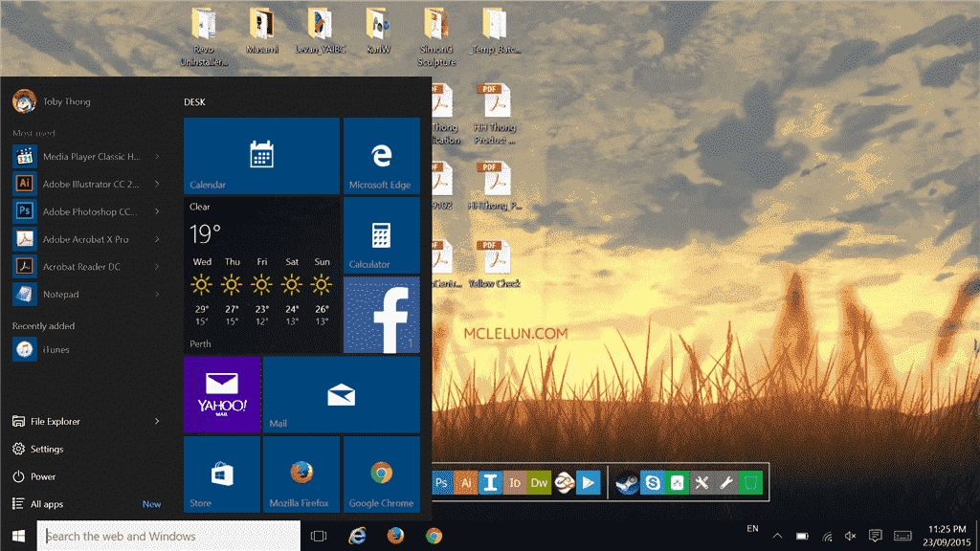Click the taskbar clock 11:25 PM
Viewport: 980px width, 551px height.
point(947,536)
